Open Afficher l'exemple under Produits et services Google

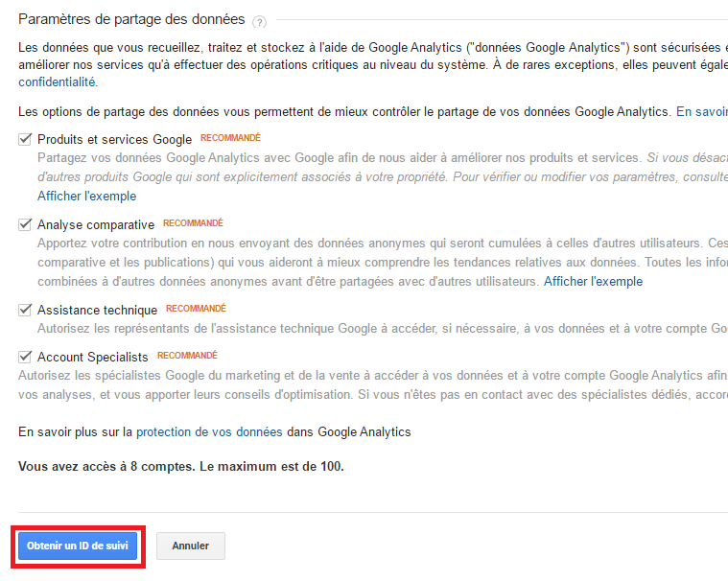click(x=87, y=196)
